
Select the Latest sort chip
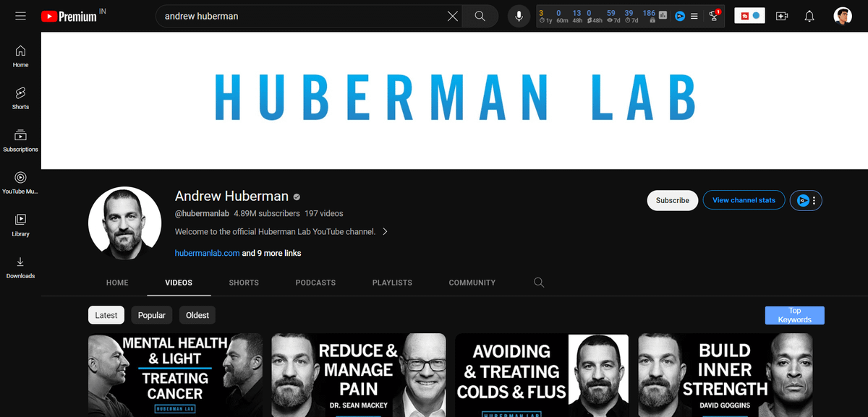click(106, 315)
